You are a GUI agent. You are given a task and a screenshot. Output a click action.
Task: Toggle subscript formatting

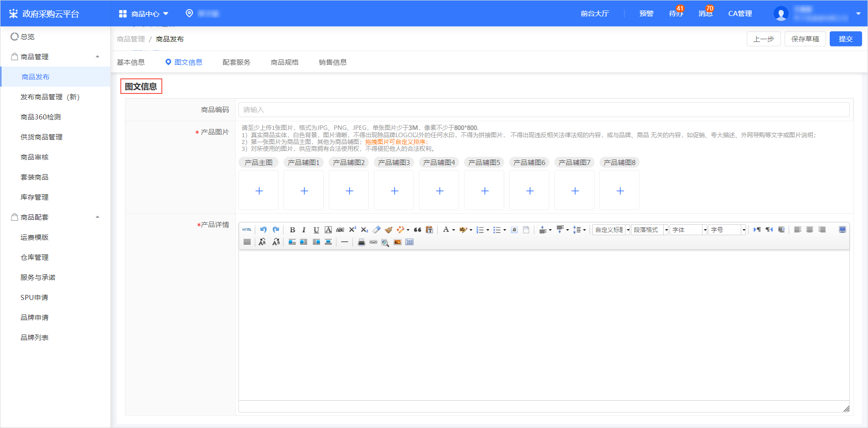click(x=364, y=230)
